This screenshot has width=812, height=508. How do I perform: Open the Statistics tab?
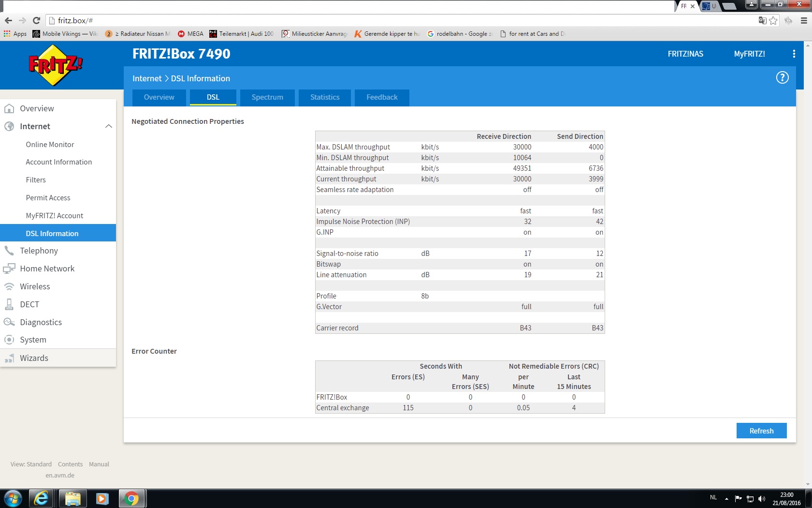pos(325,97)
